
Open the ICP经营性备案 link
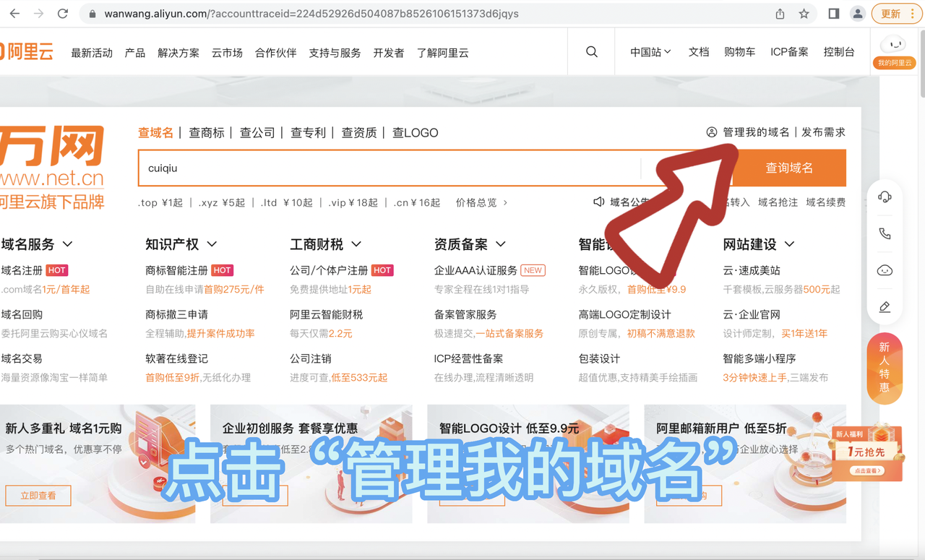(468, 358)
